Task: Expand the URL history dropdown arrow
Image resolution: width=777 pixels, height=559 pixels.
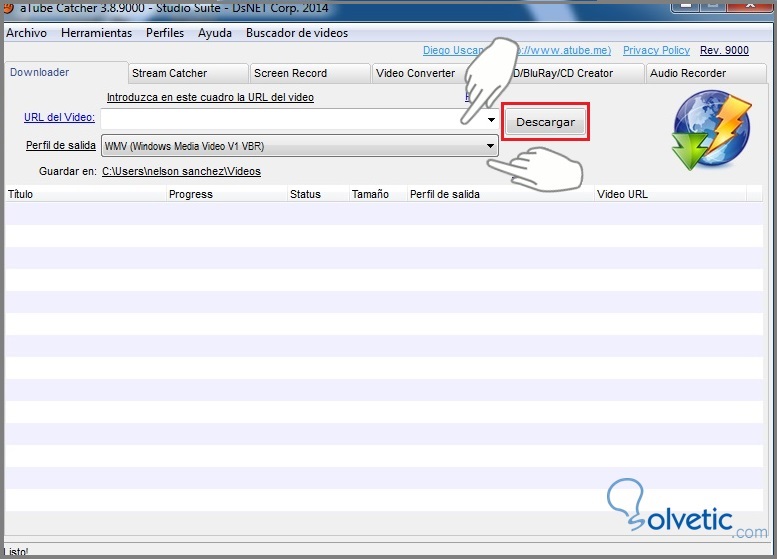Action: [491, 119]
